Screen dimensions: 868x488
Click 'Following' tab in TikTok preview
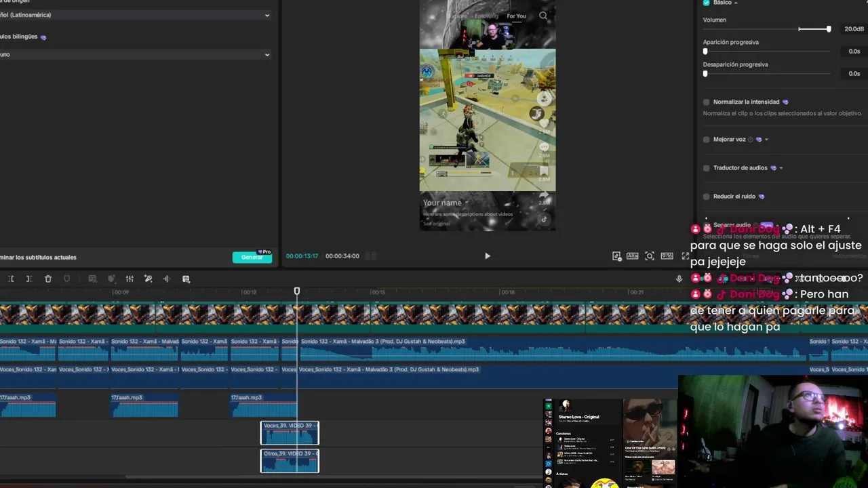486,16
